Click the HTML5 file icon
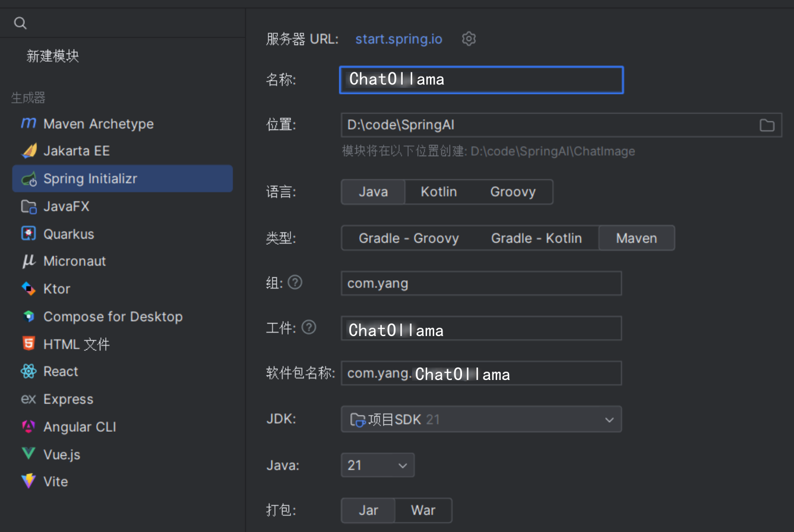This screenshot has height=532, width=794. pos(29,344)
